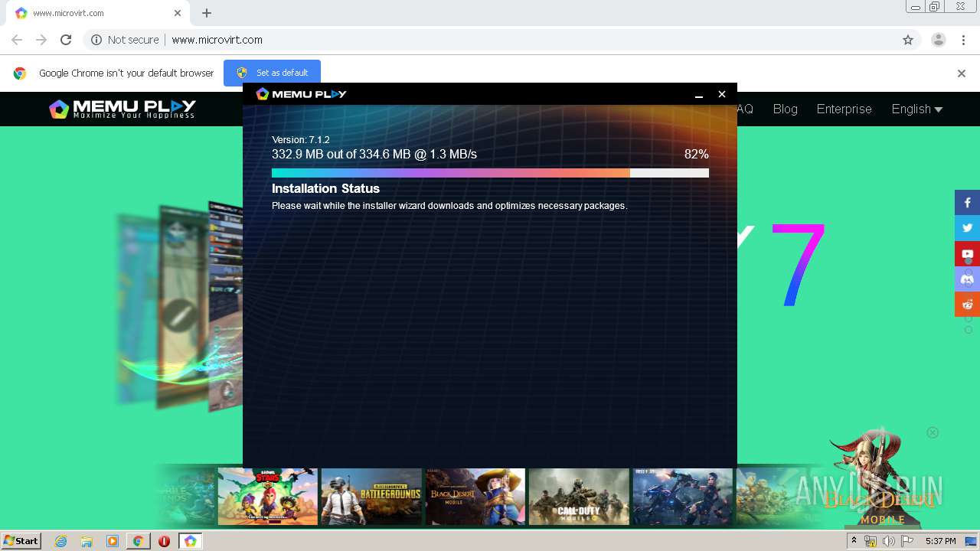Click the 82% progress text
Viewport: 980px width, 551px height.
[x=696, y=155]
